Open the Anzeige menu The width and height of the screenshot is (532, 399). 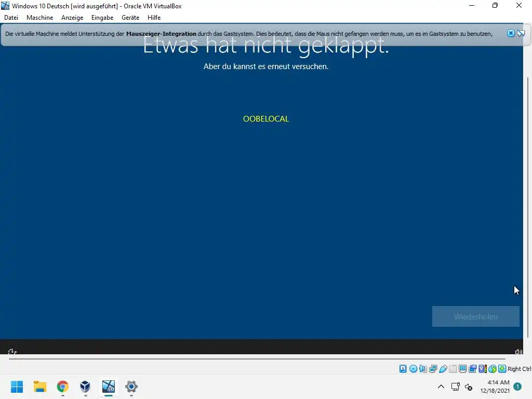coord(72,18)
